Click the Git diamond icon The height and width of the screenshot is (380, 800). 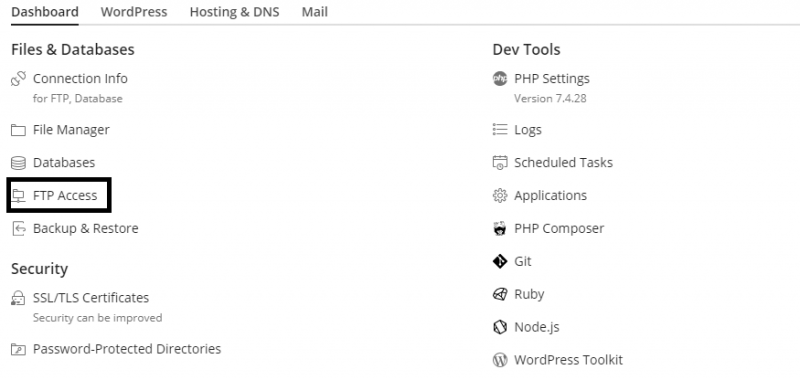tap(500, 261)
